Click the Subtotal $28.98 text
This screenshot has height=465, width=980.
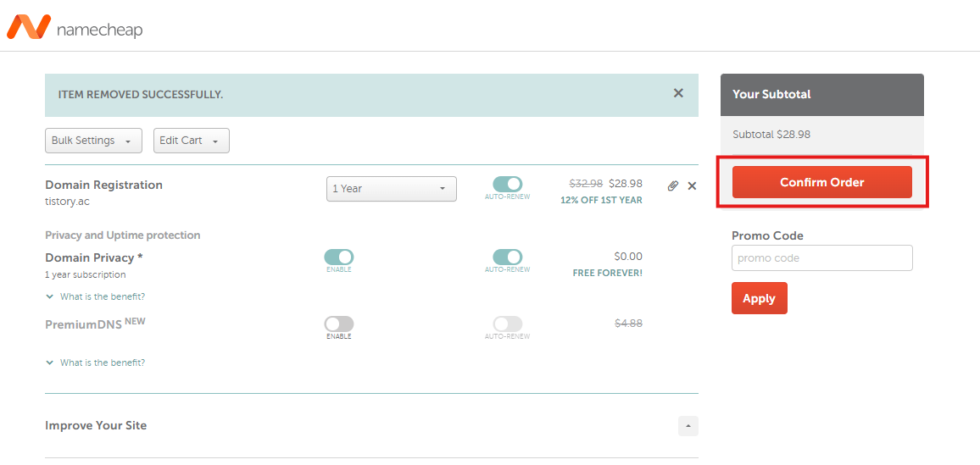771,134
